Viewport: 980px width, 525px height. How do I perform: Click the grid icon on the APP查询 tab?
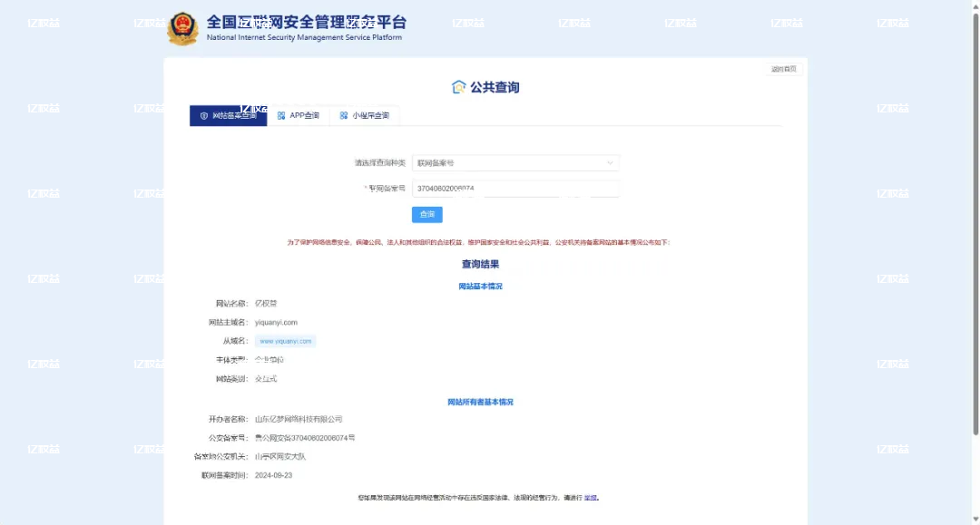(282, 115)
